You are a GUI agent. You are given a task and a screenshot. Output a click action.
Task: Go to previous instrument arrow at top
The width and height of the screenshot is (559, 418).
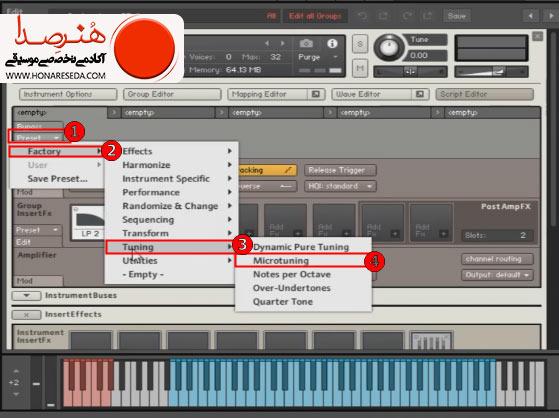tap(530, 16)
